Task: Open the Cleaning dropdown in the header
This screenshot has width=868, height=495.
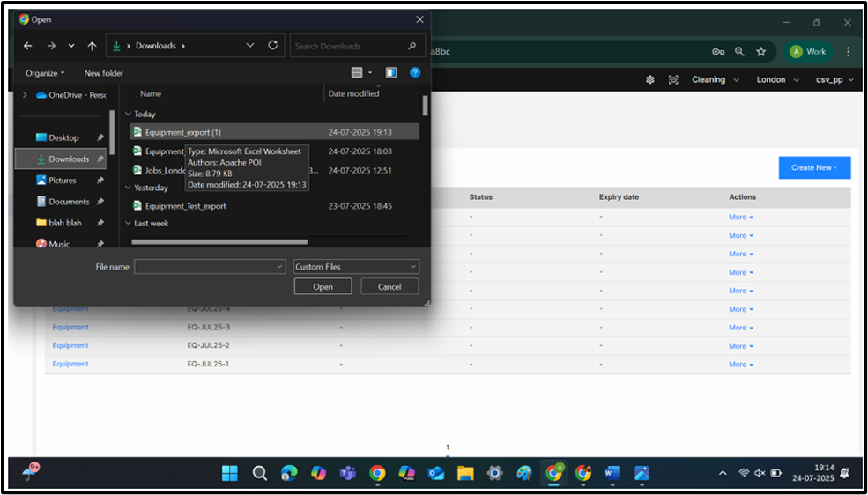Action: coord(714,79)
